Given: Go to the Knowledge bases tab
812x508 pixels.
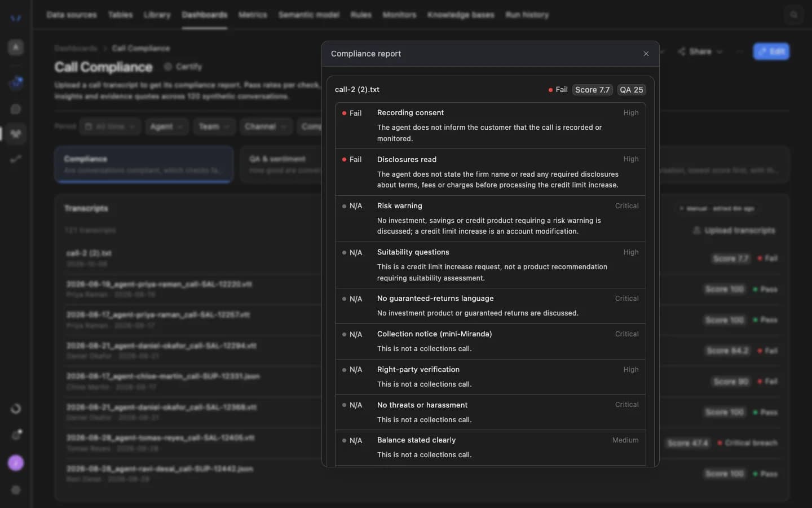Looking at the screenshot, I should tap(461, 15).
